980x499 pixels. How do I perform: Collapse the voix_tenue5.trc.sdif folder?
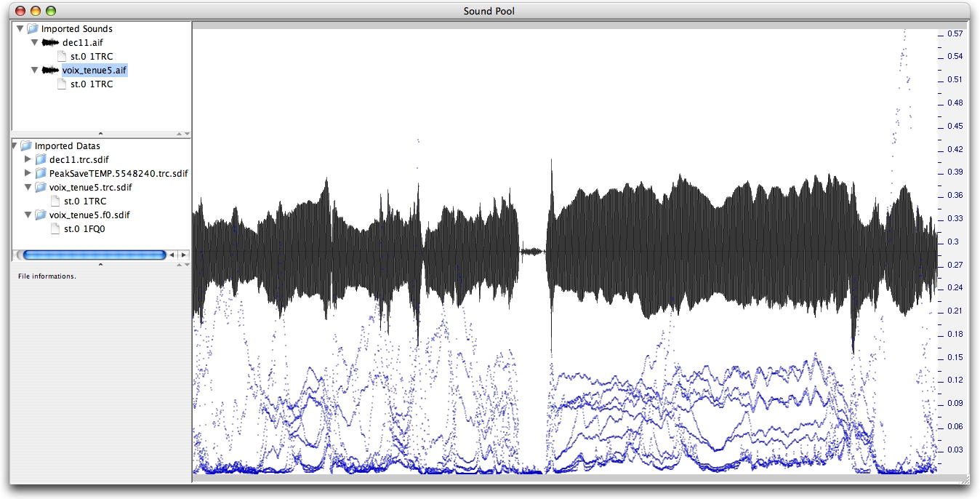tap(28, 188)
